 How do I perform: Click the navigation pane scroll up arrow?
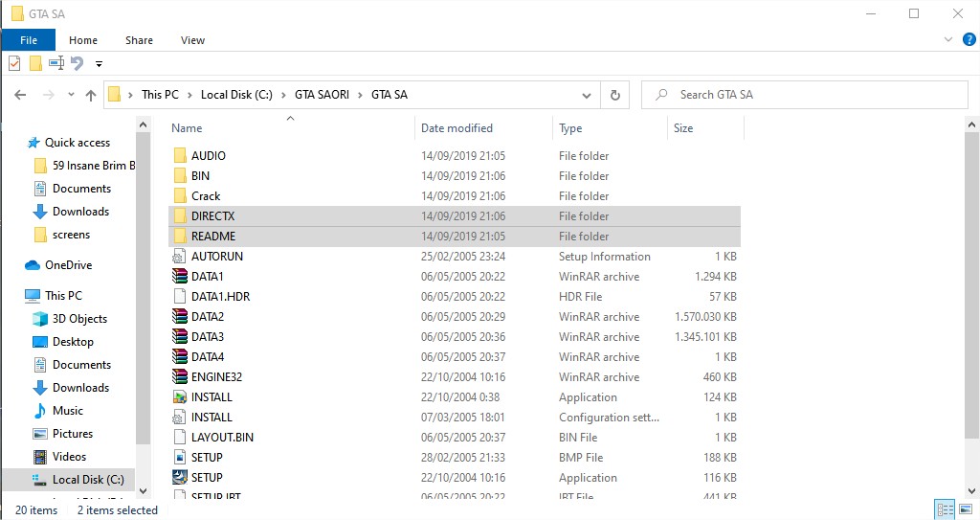pos(144,124)
